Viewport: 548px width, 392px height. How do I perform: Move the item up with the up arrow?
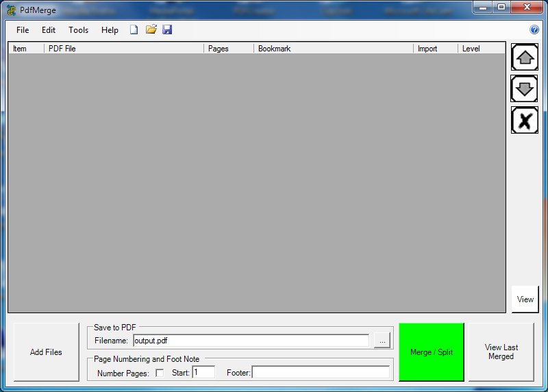525,58
